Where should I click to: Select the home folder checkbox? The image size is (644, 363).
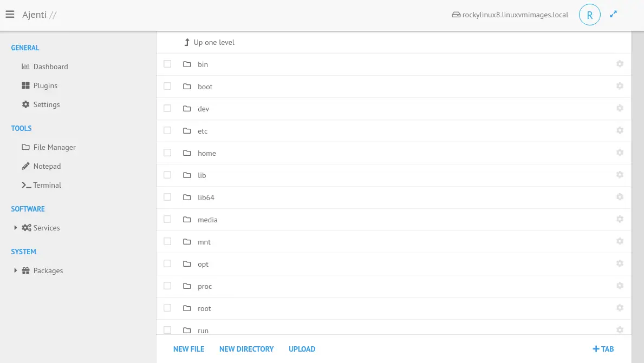pos(167,152)
